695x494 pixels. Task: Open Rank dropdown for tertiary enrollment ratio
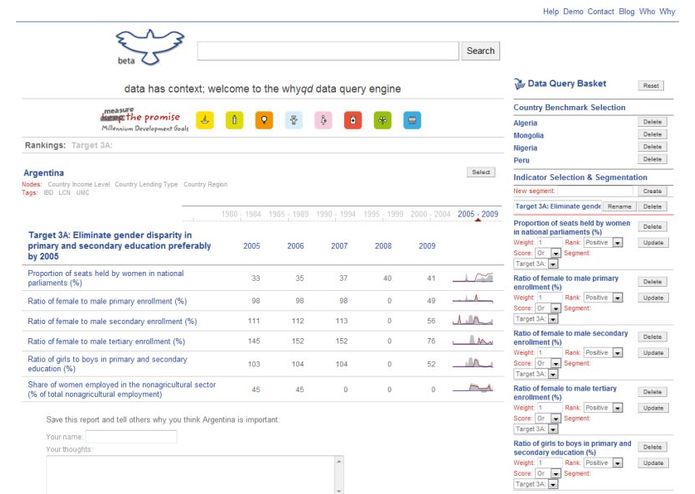[x=603, y=408]
